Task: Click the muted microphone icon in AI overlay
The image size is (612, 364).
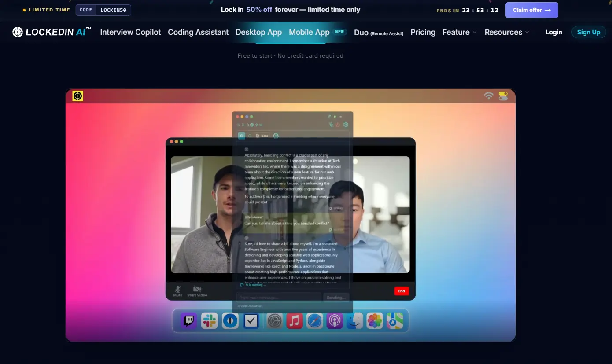Action: [x=331, y=125]
